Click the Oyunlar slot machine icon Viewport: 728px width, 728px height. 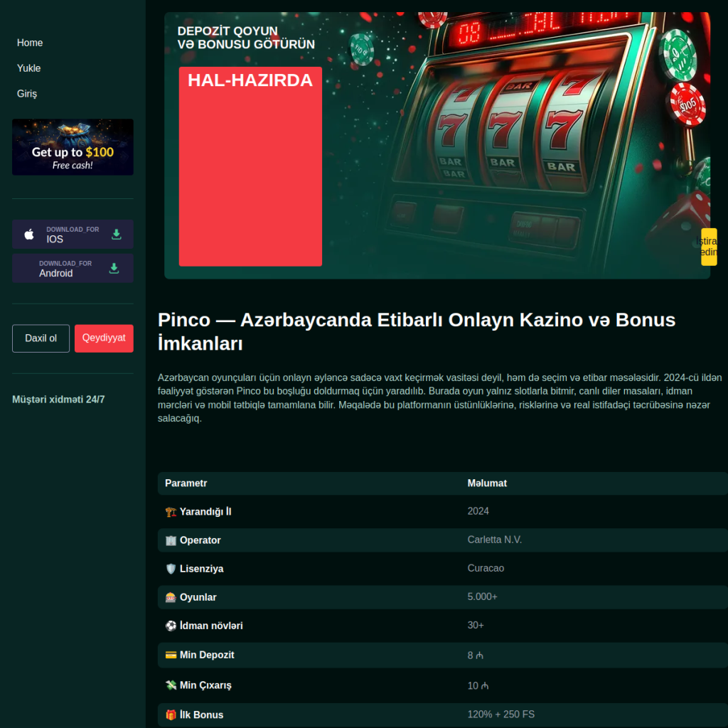click(x=171, y=597)
